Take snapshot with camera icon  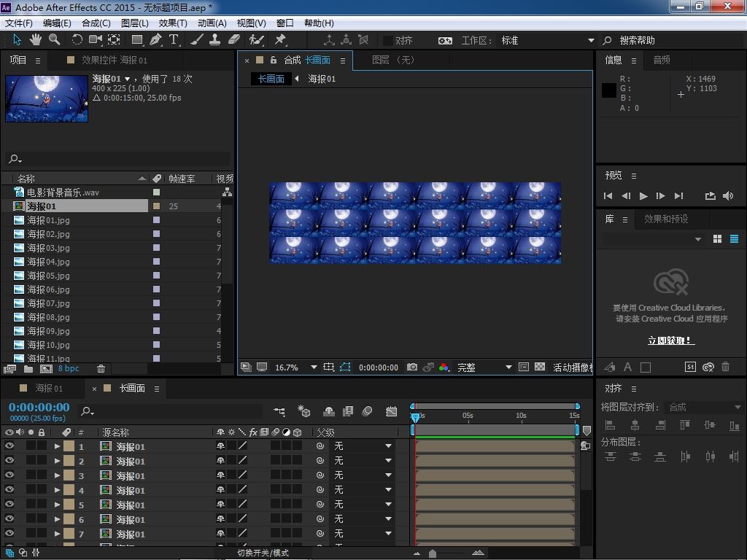tap(412, 367)
